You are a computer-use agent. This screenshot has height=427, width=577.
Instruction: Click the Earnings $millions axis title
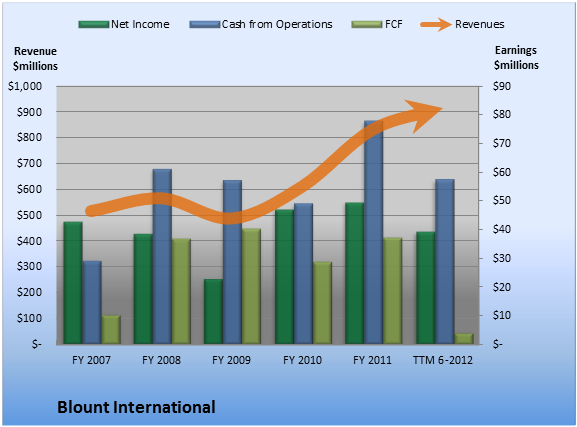(x=516, y=57)
